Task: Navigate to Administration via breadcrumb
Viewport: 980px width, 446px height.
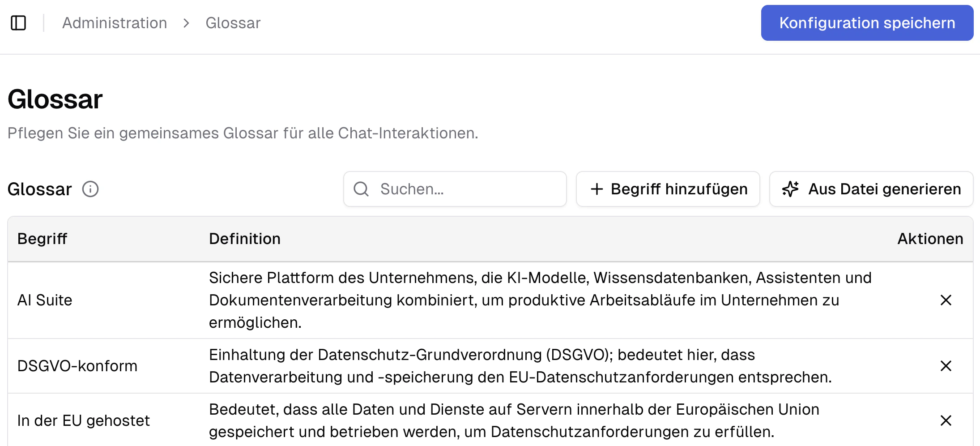Action: click(x=115, y=22)
